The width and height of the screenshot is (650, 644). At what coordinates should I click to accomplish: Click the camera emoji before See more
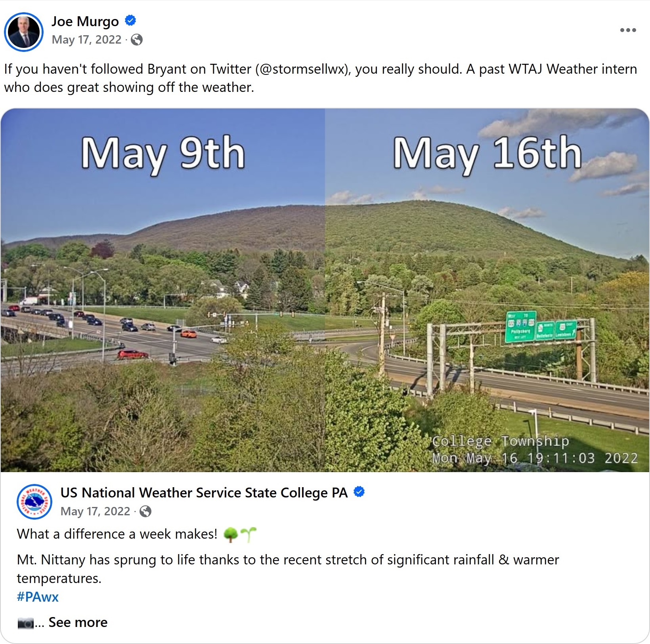25,623
